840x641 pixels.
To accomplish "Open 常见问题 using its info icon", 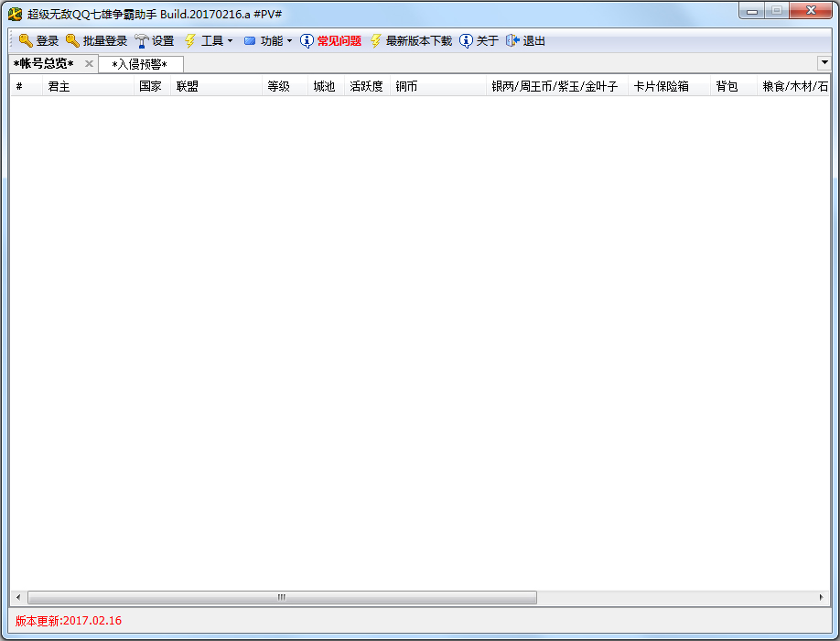I will pyautogui.click(x=305, y=40).
